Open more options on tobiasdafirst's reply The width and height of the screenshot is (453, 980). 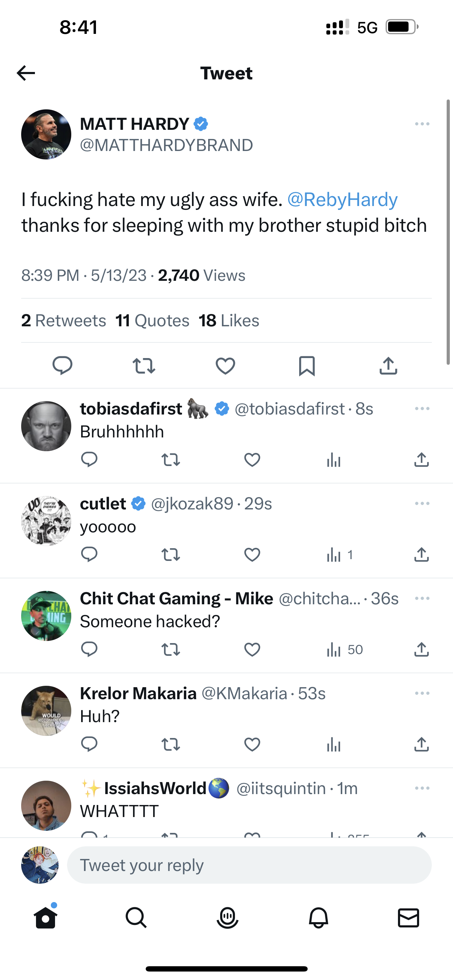[x=422, y=409]
